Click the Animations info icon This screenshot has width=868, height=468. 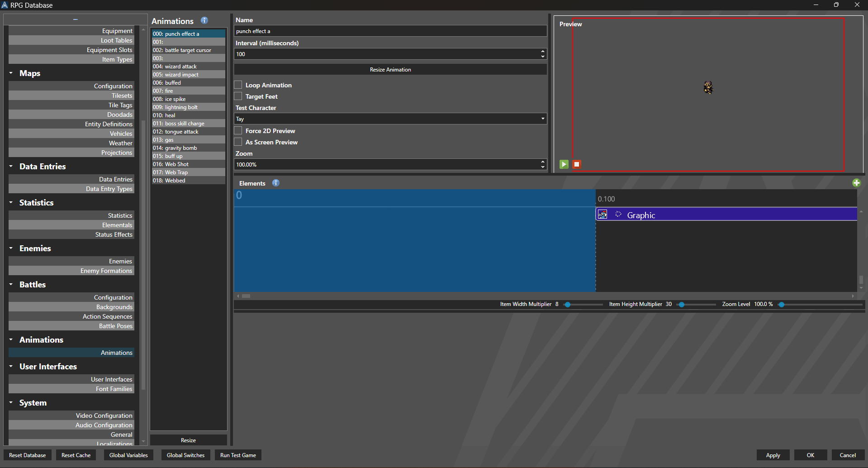click(x=204, y=20)
